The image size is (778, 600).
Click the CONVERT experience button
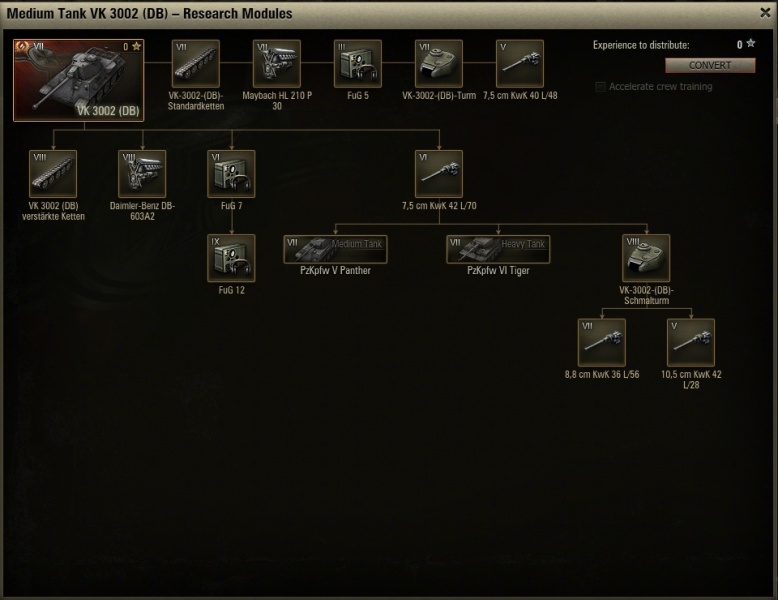[x=710, y=66]
